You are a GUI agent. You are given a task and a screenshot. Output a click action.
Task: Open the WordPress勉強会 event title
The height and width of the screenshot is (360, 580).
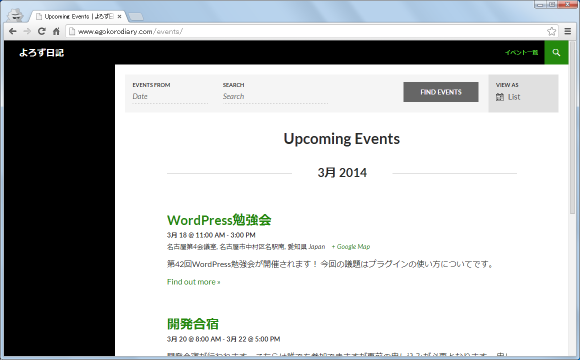219,220
